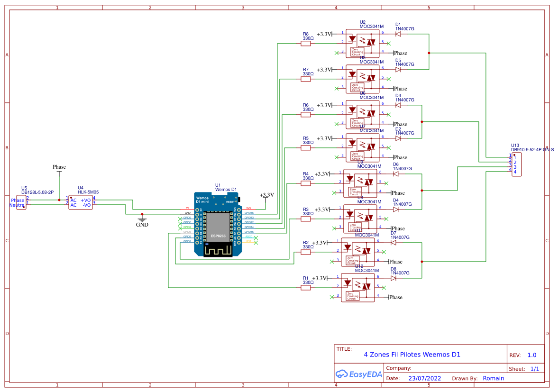Select the optocoupler symbol in the R6 row
559x392 pixels.
coord(363,115)
